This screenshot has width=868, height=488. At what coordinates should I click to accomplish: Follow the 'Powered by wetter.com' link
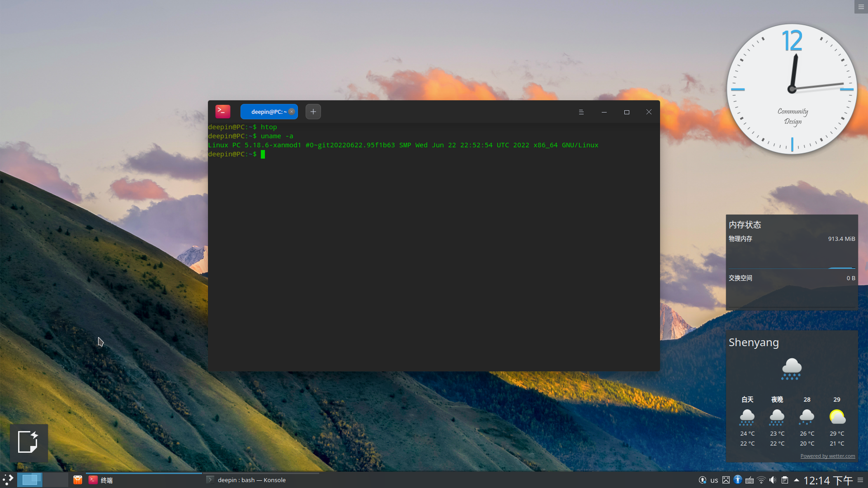[x=827, y=456]
